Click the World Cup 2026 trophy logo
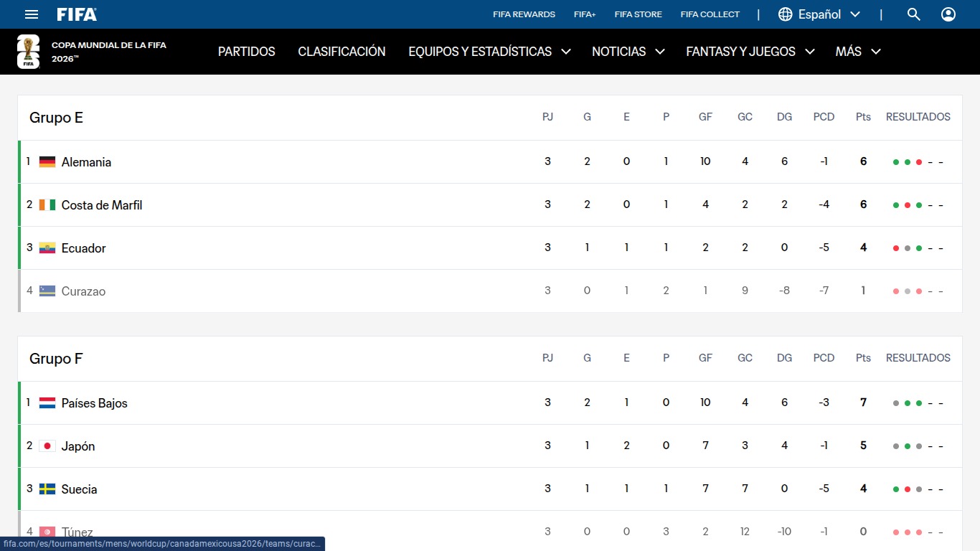 [x=28, y=52]
